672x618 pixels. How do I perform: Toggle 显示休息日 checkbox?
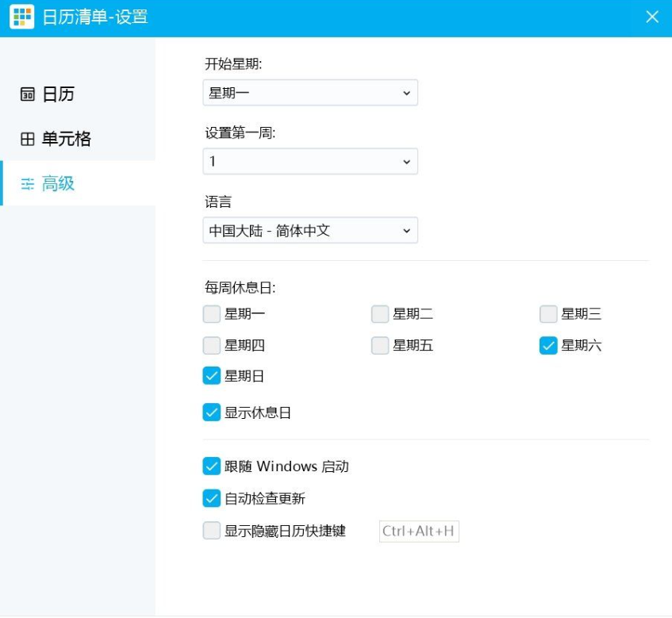tap(212, 413)
